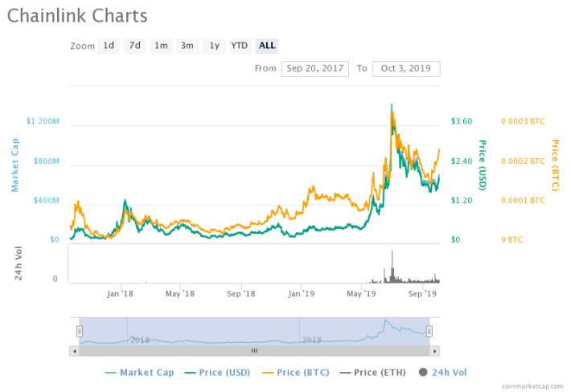571x392 pixels.
Task: Click the $800M axis label
Action: coord(47,161)
